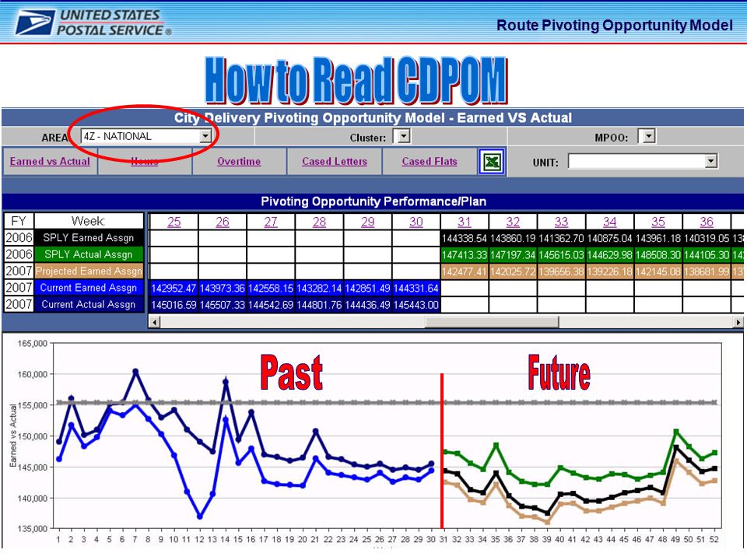Click cell value 142477.41
747x560 pixels.
pyautogui.click(x=465, y=271)
